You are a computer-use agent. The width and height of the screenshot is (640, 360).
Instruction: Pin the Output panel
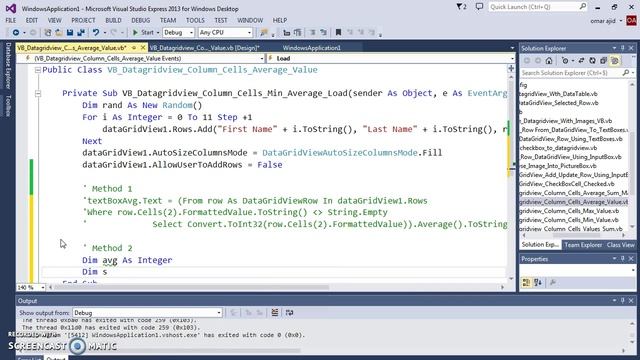(x=623, y=300)
